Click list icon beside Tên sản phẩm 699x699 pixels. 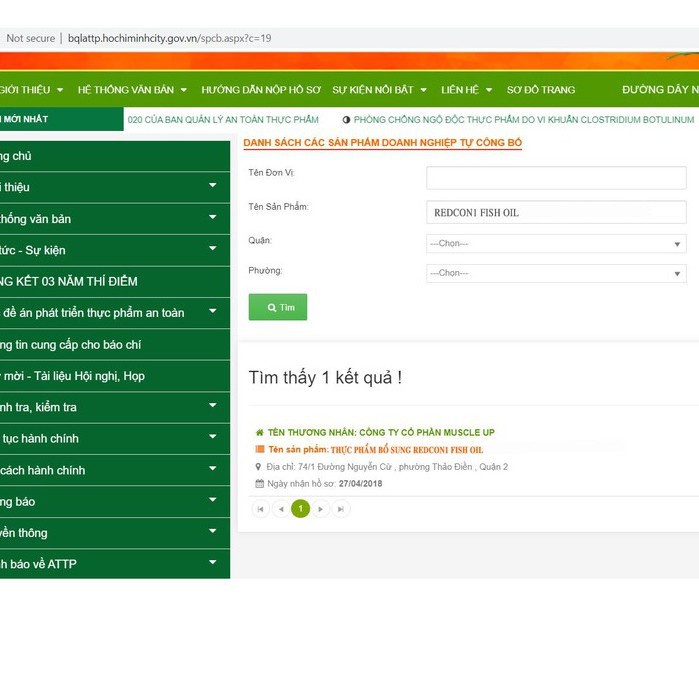click(x=260, y=450)
